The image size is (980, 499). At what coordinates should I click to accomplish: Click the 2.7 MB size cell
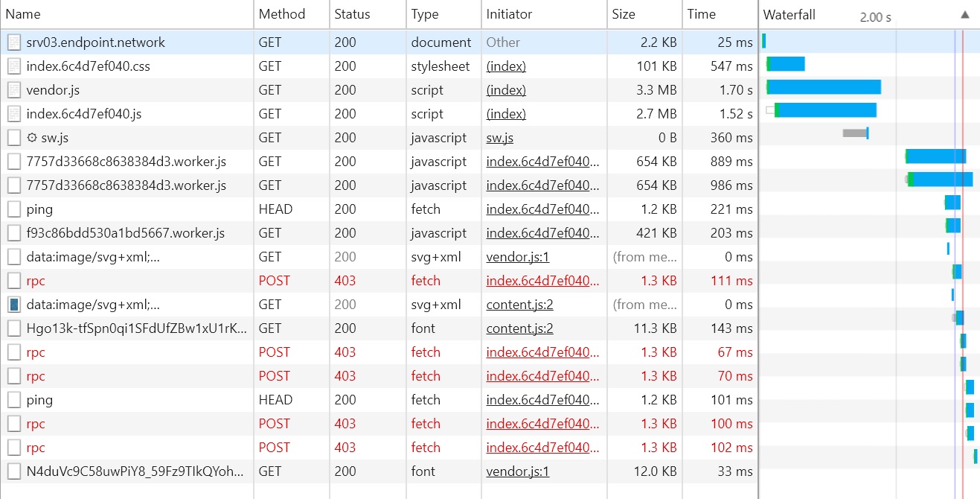pyautogui.click(x=644, y=114)
